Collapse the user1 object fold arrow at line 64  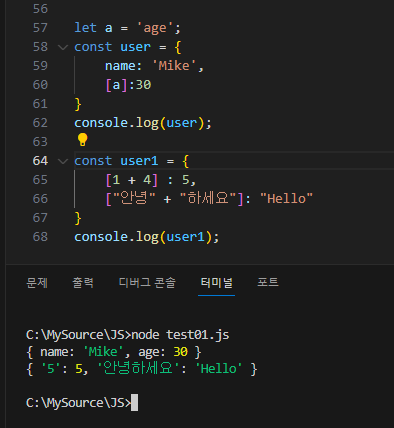[x=63, y=161]
